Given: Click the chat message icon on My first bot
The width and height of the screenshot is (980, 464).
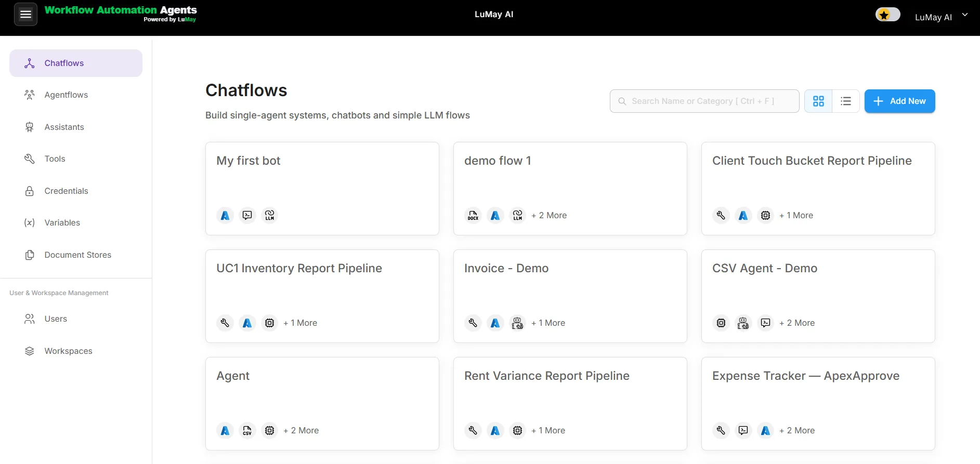Looking at the screenshot, I should coord(247,215).
